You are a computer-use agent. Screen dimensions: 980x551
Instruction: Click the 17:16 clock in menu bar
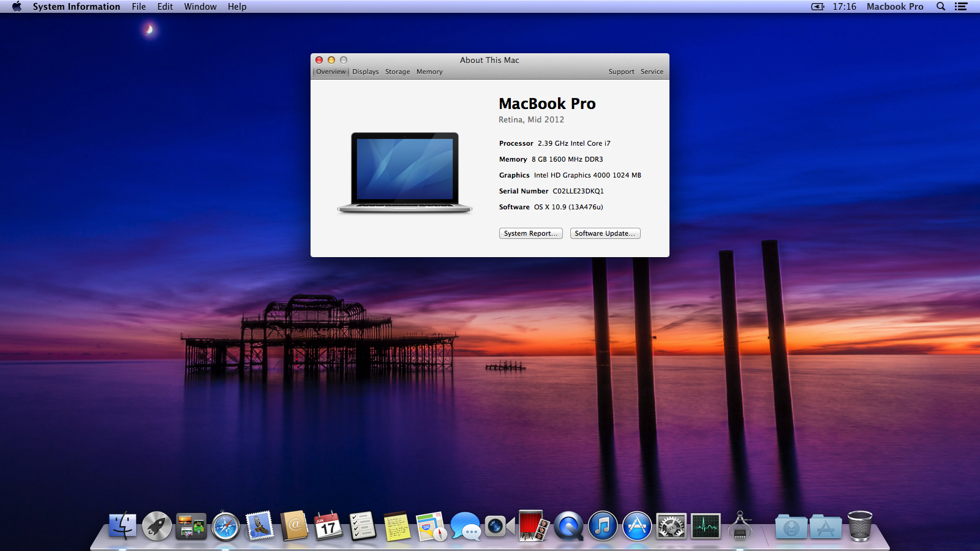click(844, 7)
